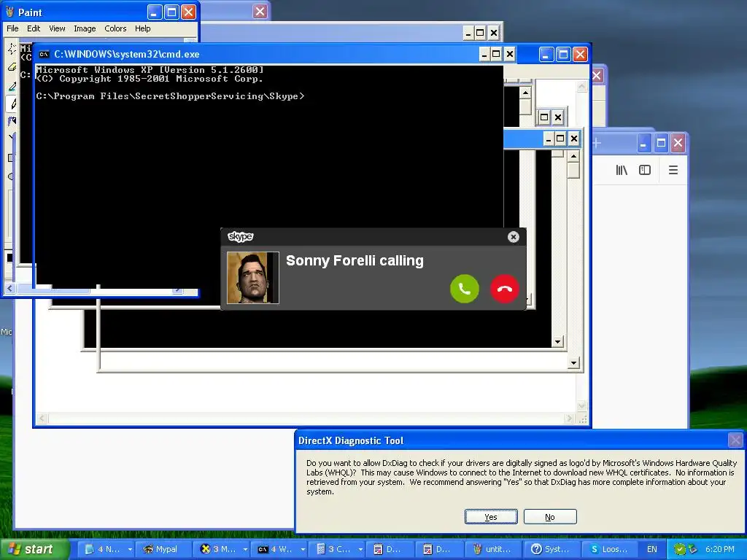Click the 'Sonny Forelli calling' text
Viewport: 747px width, 560px height.
click(355, 260)
